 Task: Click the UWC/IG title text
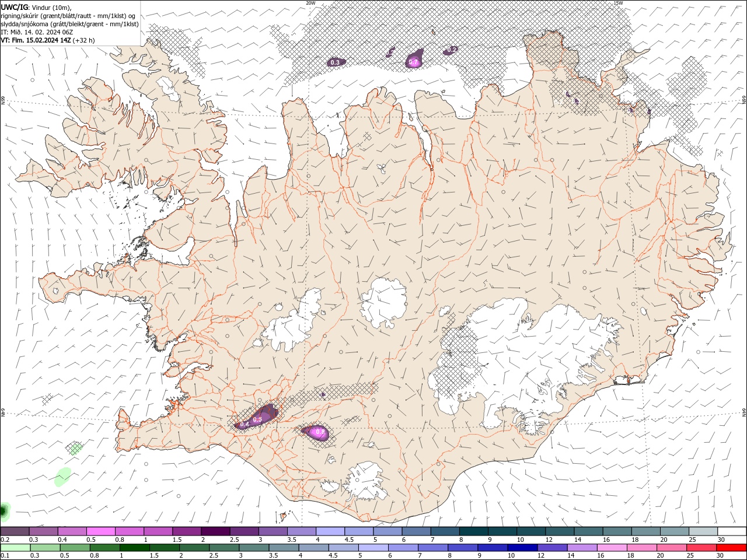click(x=15, y=7)
